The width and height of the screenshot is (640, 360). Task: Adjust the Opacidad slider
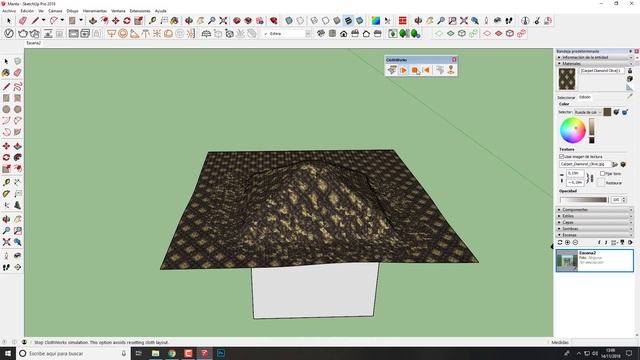(x=584, y=200)
